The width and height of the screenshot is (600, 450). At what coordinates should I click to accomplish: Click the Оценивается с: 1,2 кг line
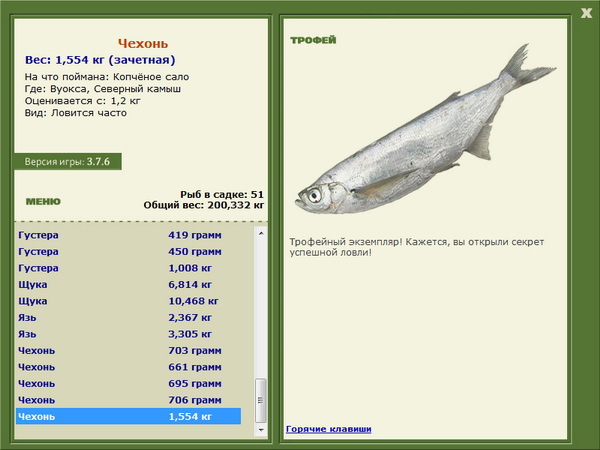83,101
